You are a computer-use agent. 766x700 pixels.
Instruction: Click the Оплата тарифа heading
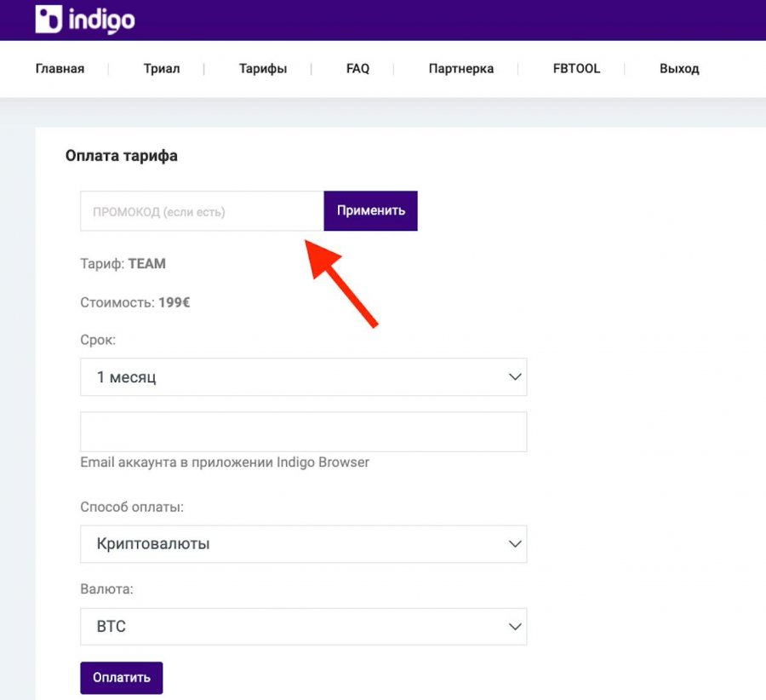click(122, 156)
